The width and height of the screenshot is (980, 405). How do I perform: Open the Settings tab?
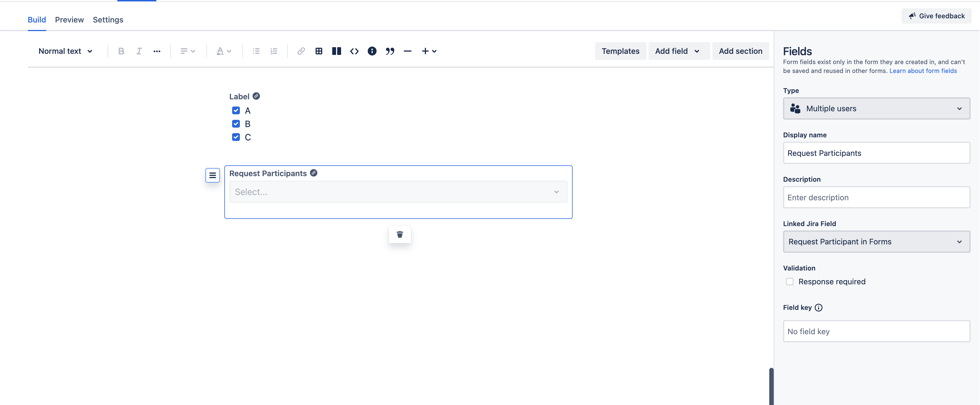108,20
